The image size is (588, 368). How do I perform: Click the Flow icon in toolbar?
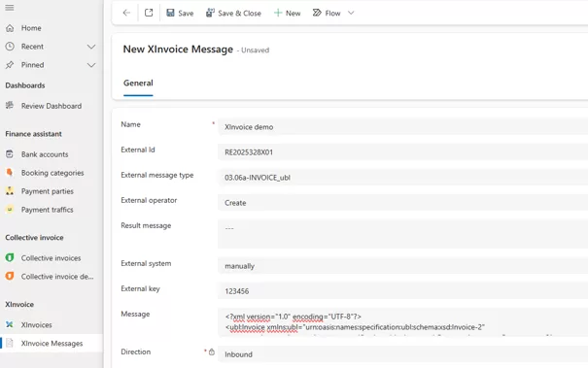point(317,13)
